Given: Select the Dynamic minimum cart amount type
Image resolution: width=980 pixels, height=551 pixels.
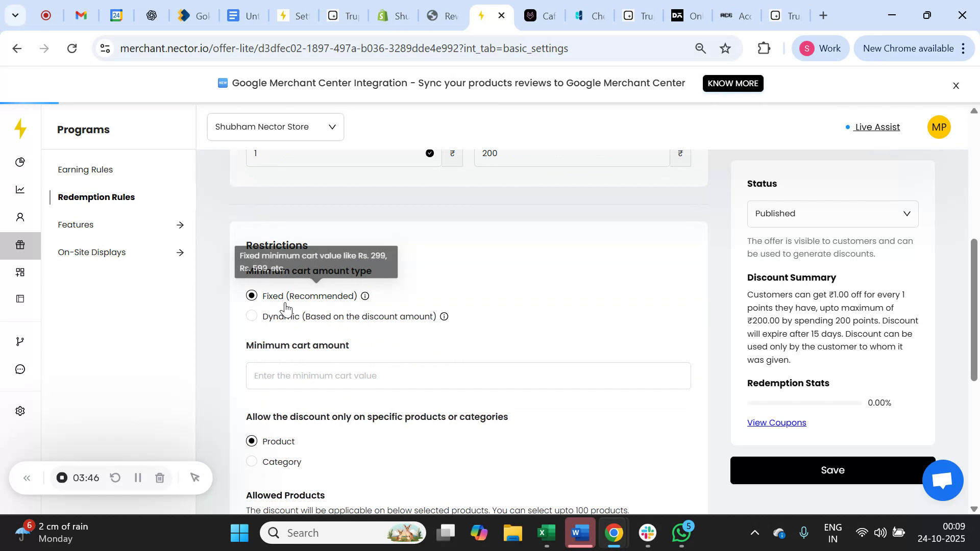Looking at the screenshot, I should (251, 315).
